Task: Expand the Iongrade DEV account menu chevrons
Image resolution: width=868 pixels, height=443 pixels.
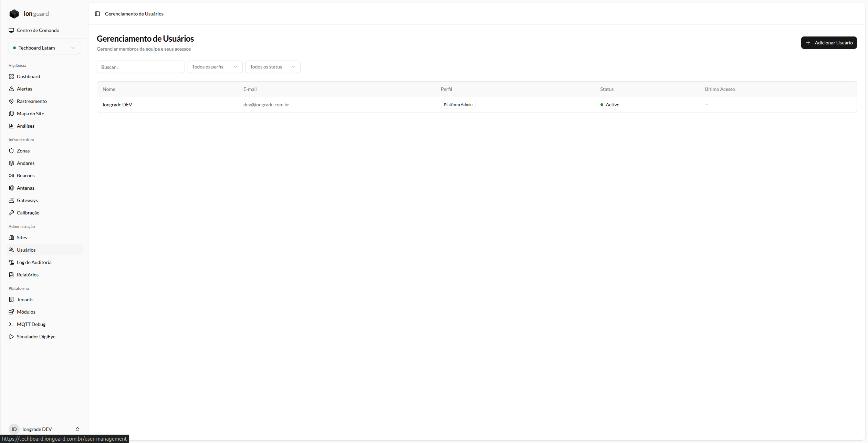Action: (77, 429)
